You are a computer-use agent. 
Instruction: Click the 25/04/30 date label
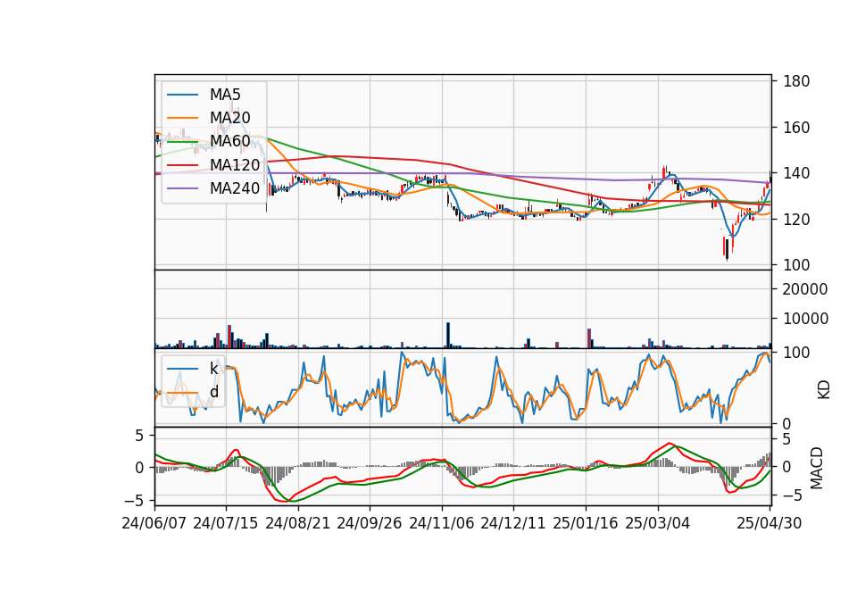click(x=770, y=523)
